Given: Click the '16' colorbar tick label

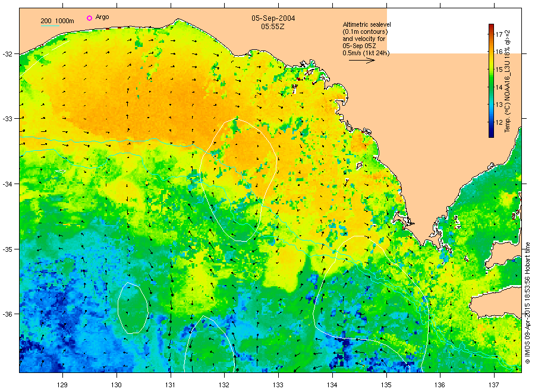Looking at the screenshot, I should point(499,52).
